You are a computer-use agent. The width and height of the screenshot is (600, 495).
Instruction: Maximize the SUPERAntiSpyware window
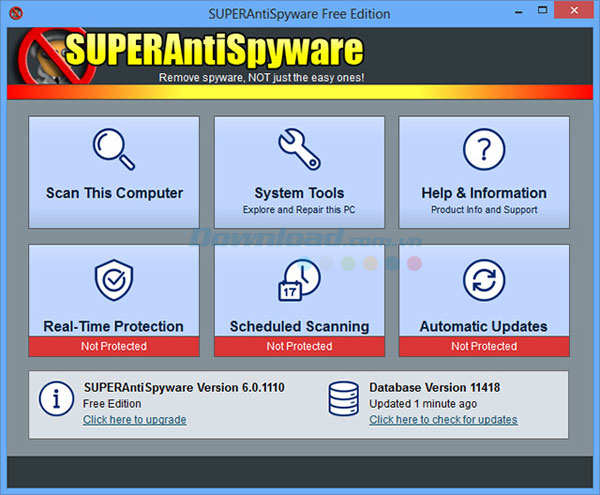(542, 10)
